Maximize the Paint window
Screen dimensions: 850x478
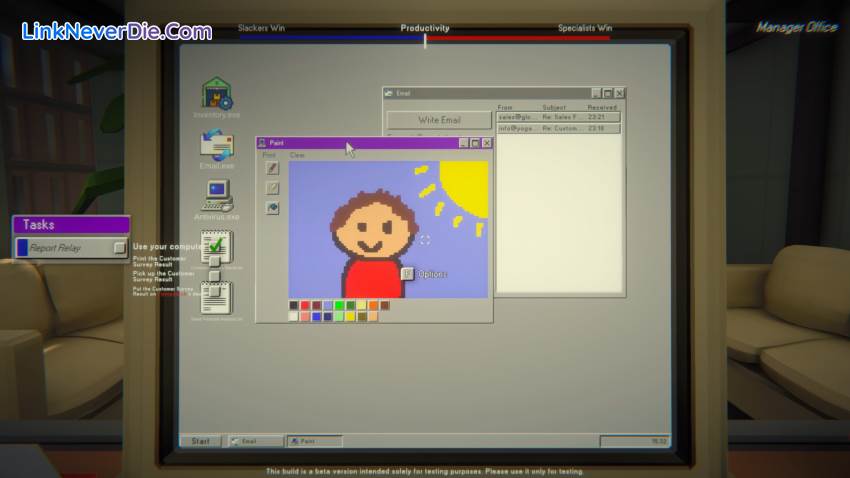point(475,143)
